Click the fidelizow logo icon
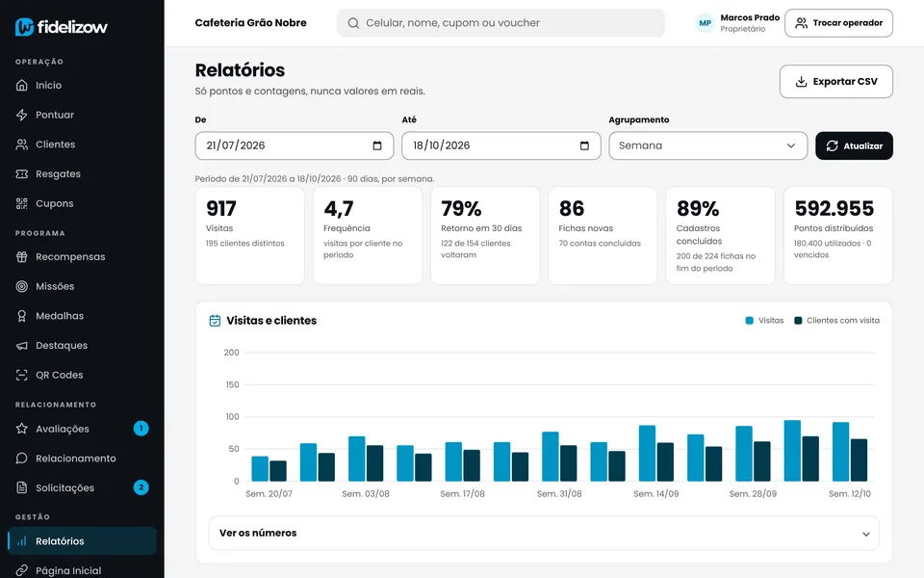 [x=24, y=27]
